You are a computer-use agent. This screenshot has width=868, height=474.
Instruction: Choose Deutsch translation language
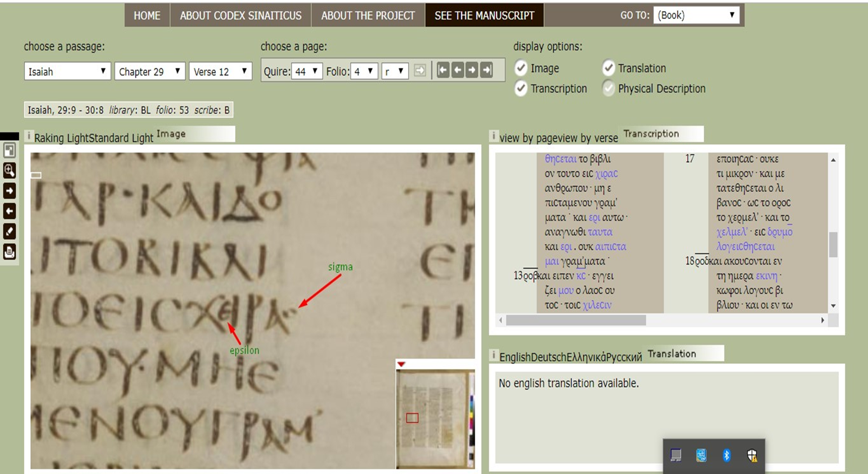click(x=548, y=357)
